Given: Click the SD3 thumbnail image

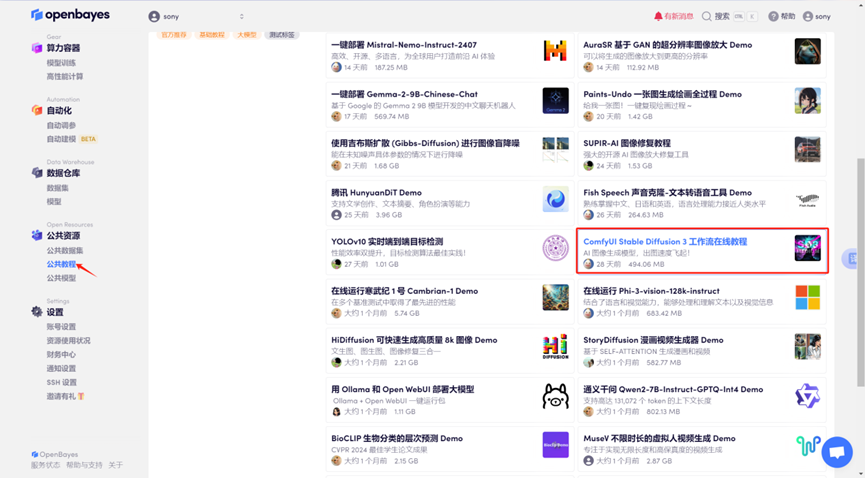Looking at the screenshot, I should click(x=808, y=248).
